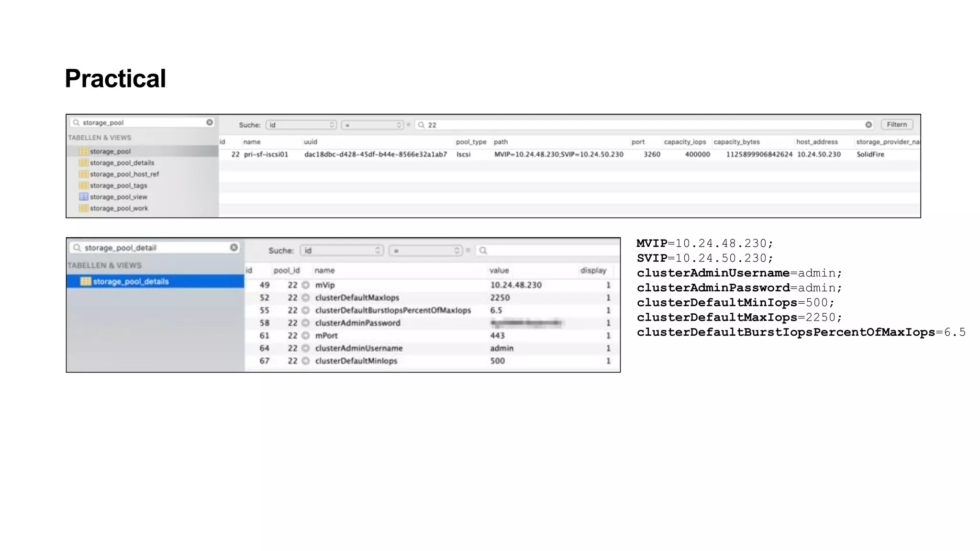Click the arrow icon beside clusterDefaultMinIops row

click(305, 361)
